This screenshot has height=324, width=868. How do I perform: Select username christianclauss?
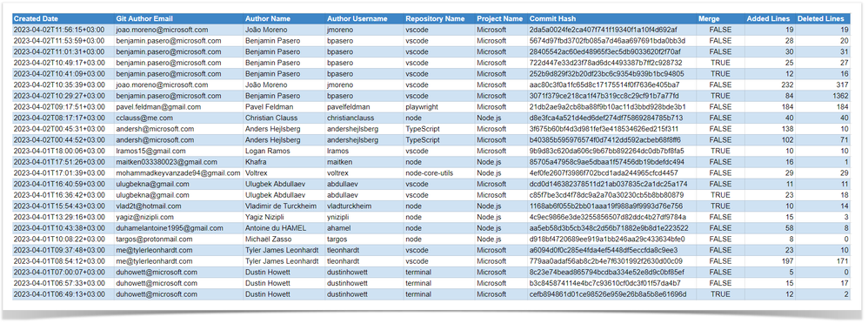tap(350, 118)
